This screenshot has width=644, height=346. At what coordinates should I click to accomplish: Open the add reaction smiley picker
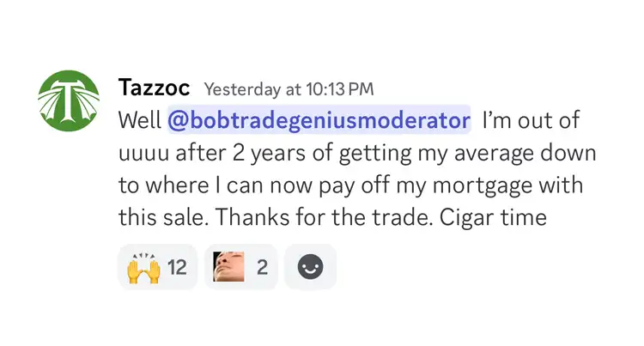click(310, 267)
